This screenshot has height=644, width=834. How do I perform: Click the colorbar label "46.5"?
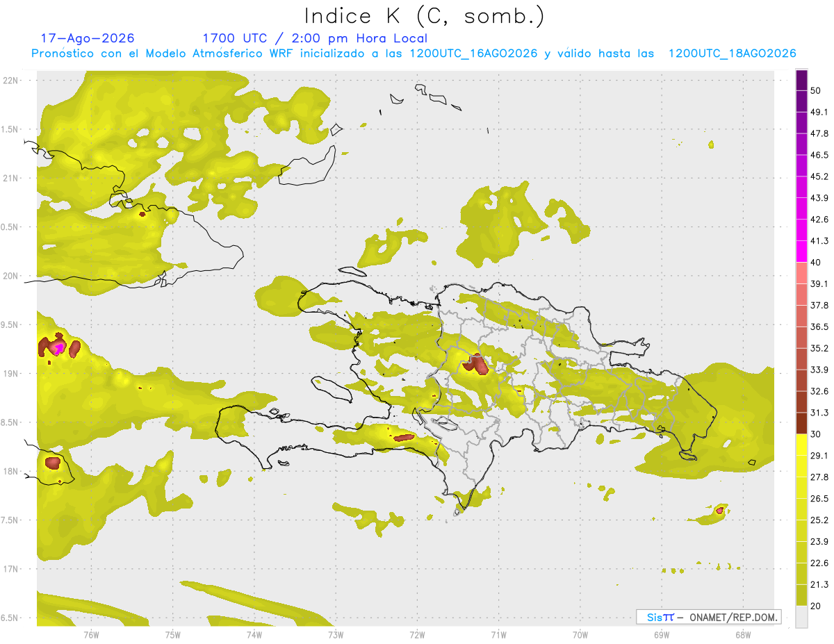pyautogui.click(x=819, y=155)
